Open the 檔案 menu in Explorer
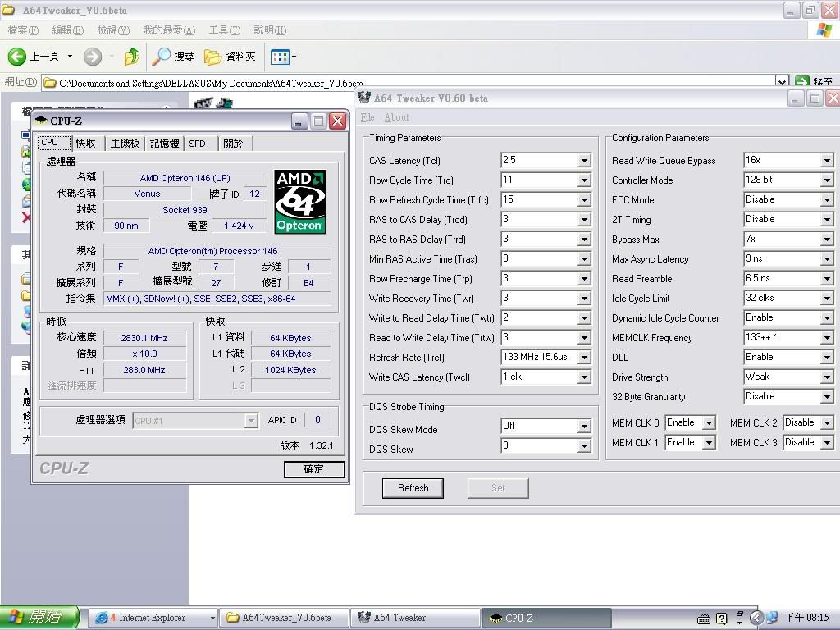Viewport: 840px width, 630px height. (23, 30)
